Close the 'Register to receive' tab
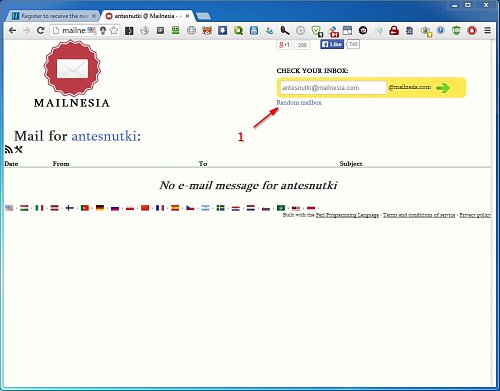Image resolution: width=500 pixels, height=391 pixels. pyautogui.click(x=94, y=16)
